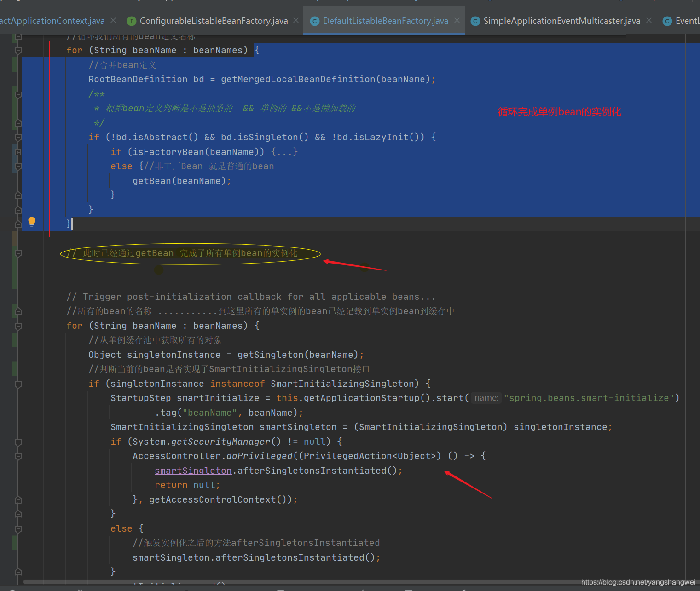This screenshot has width=700, height=591.
Task: Open the yellow light bulb intention actions
Action: [32, 222]
